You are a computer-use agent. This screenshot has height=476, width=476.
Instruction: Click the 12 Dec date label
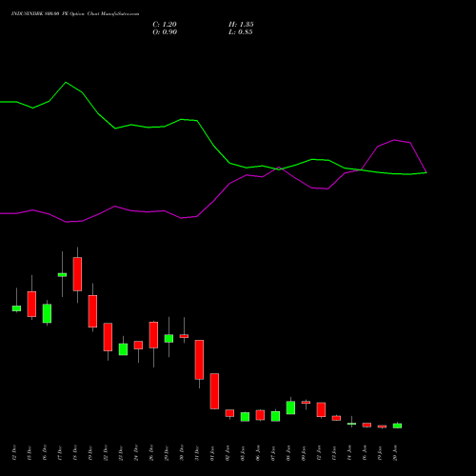(x=14, y=452)
